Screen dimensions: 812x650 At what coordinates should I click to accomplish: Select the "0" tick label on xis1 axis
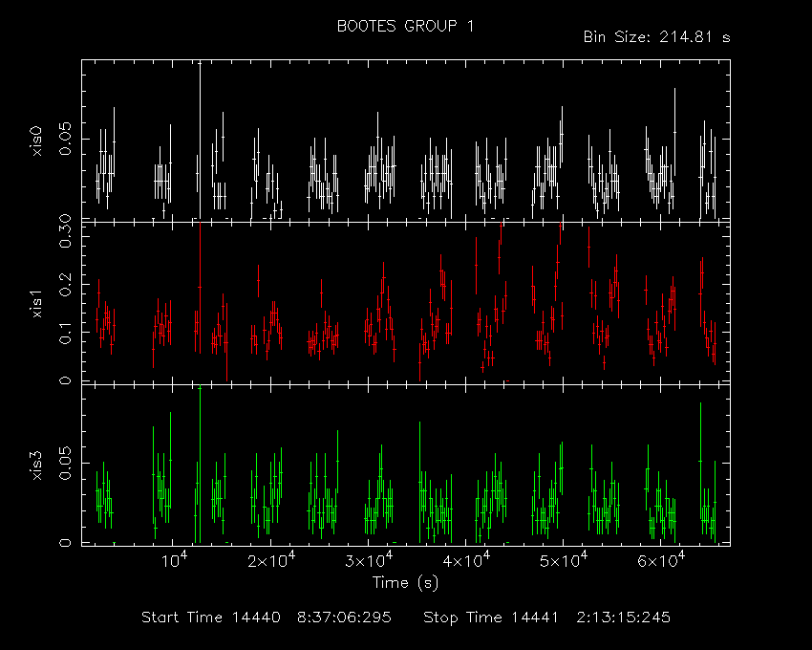[66, 380]
